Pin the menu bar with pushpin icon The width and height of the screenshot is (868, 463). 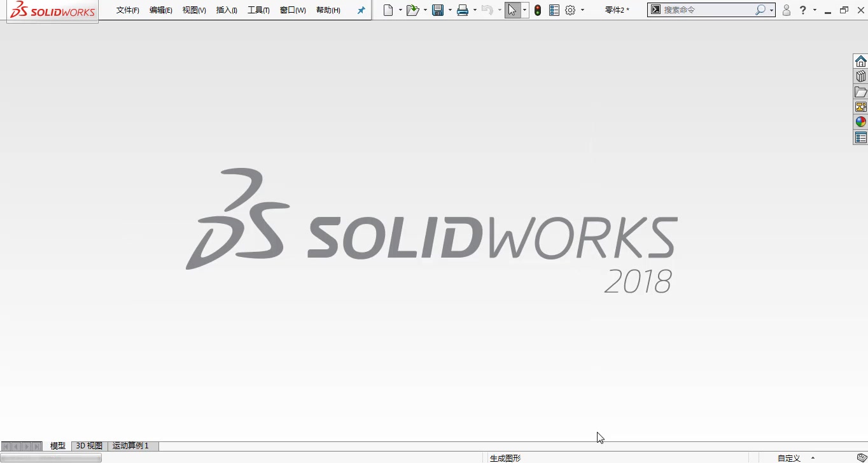361,10
